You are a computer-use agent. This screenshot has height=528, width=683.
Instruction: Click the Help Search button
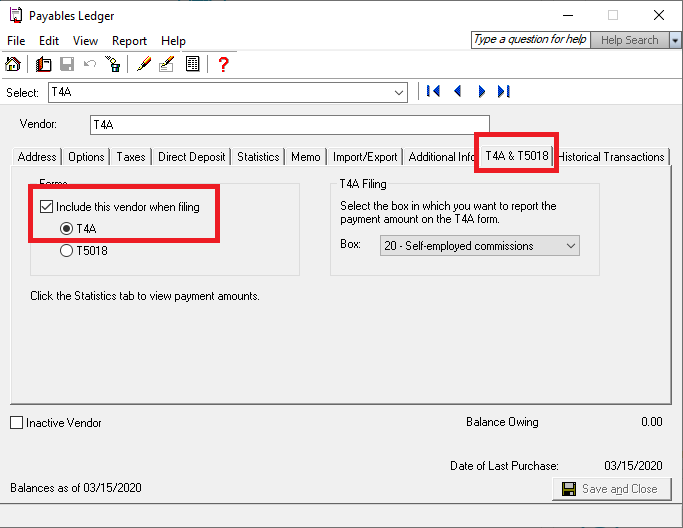629,40
